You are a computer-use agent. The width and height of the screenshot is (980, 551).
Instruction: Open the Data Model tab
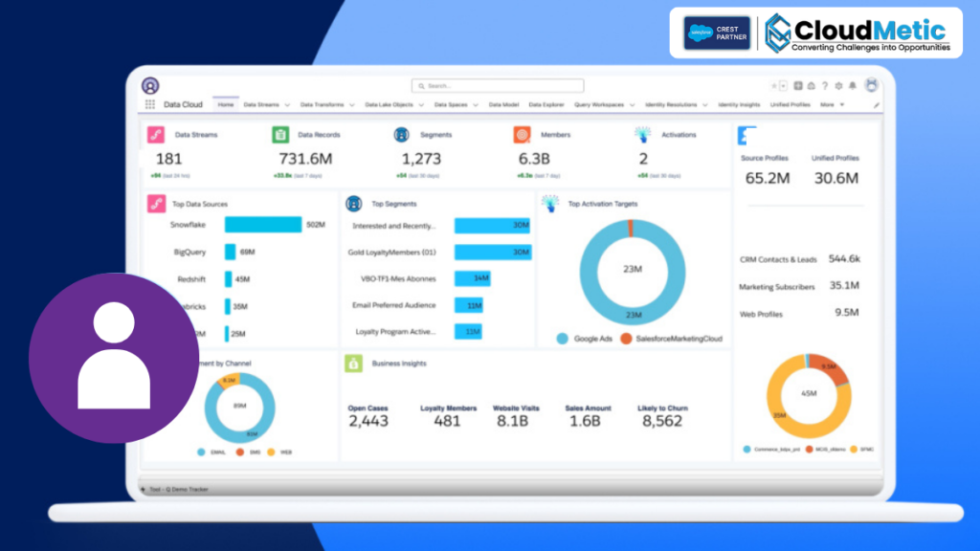pyautogui.click(x=503, y=105)
